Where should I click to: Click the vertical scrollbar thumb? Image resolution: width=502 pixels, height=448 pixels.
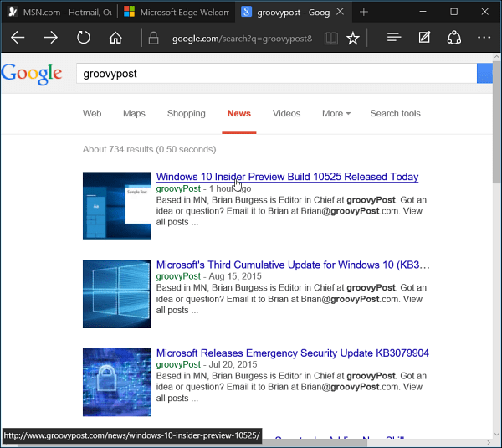[x=496, y=121]
